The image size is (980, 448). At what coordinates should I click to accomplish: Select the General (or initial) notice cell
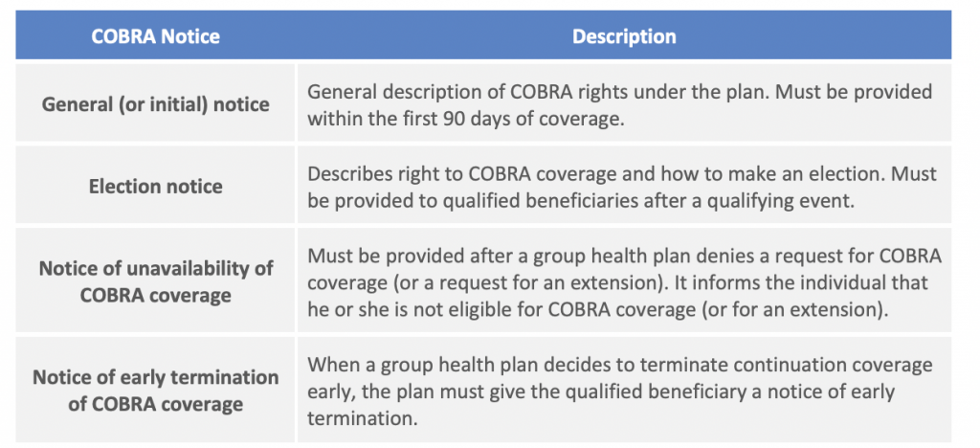pos(156,103)
